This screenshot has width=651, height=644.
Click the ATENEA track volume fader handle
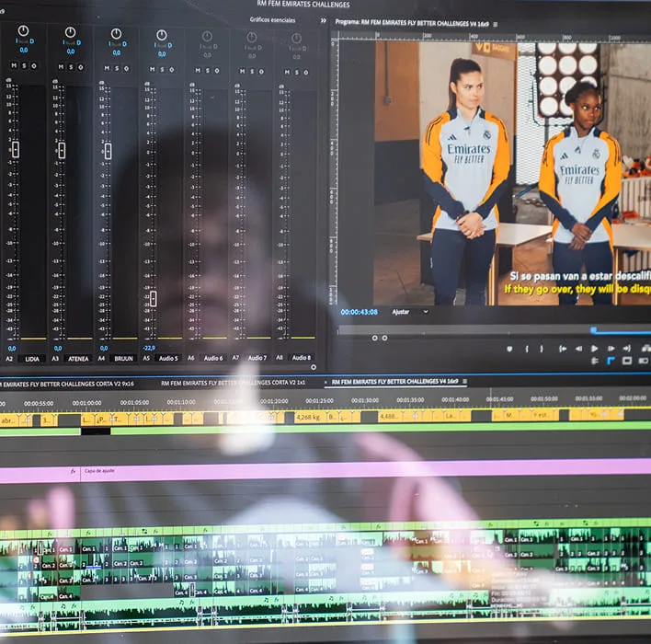coord(62,150)
